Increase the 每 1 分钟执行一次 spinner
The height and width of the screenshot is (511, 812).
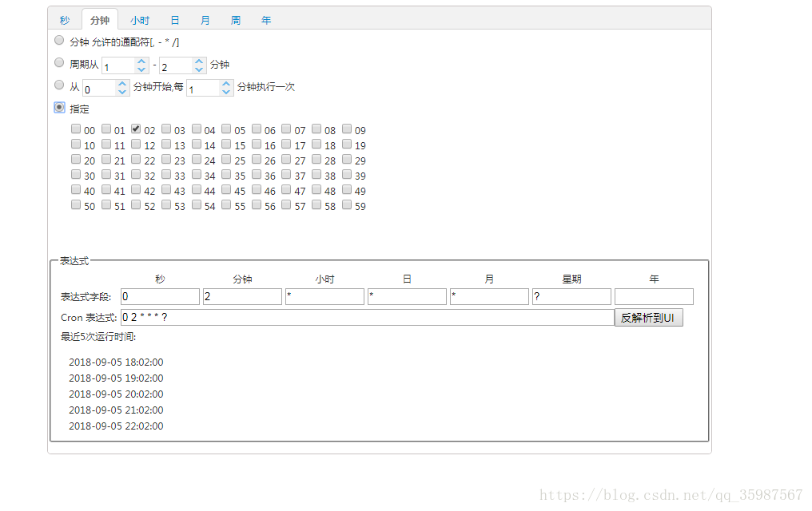[226, 84]
